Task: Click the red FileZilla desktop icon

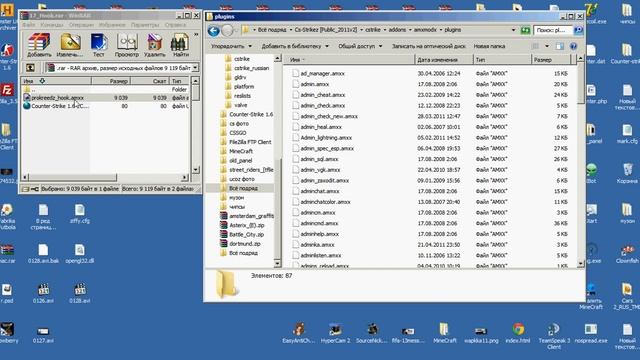Action: point(7,90)
